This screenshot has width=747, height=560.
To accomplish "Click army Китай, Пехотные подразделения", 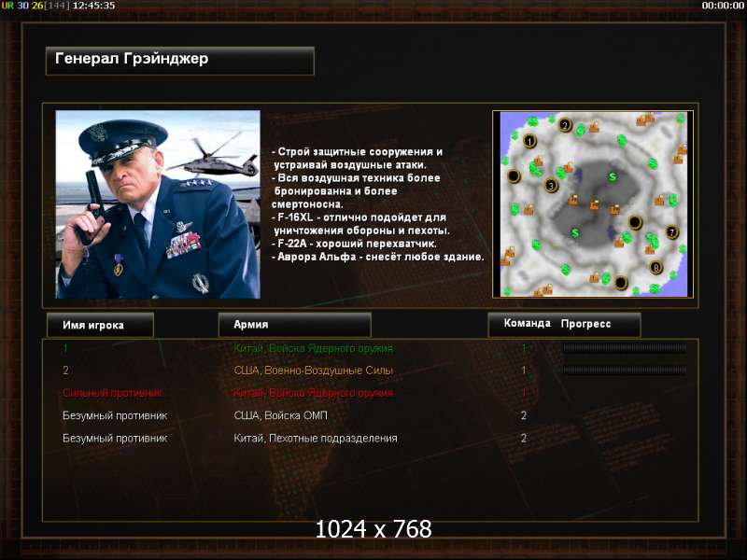I will tap(316, 438).
